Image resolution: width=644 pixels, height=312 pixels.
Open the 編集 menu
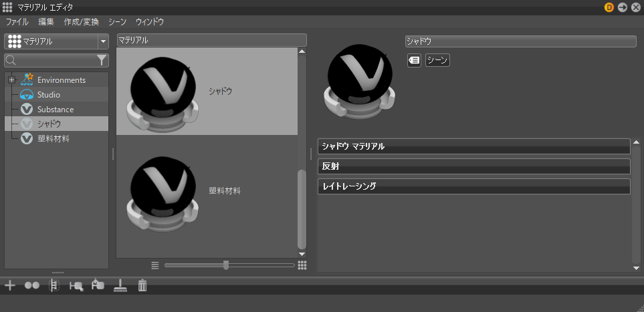46,22
